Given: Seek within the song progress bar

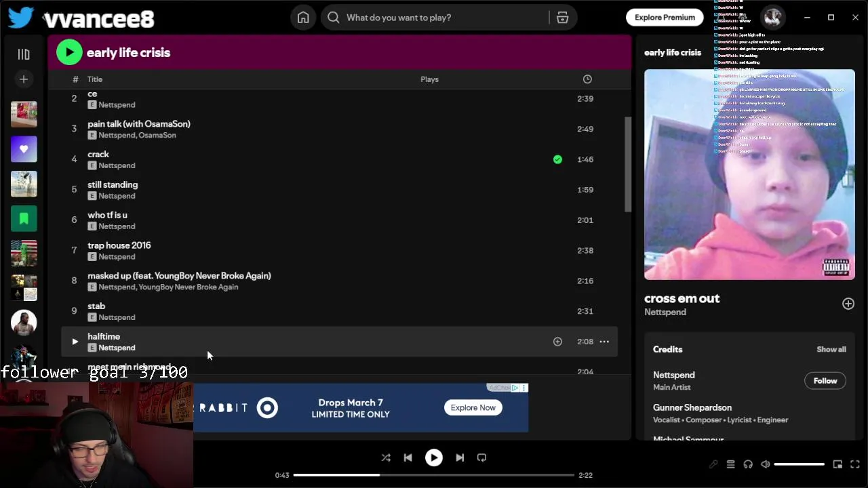Looking at the screenshot, I should [x=434, y=475].
